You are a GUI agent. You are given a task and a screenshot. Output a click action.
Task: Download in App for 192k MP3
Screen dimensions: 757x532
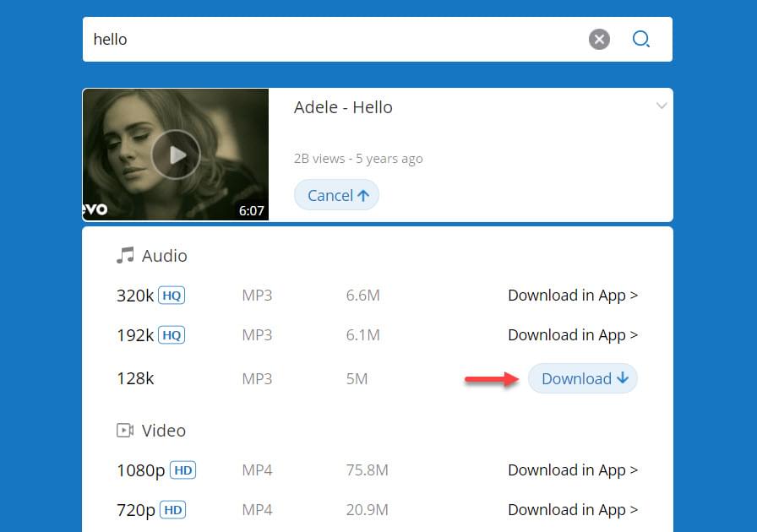pos(573,334)
